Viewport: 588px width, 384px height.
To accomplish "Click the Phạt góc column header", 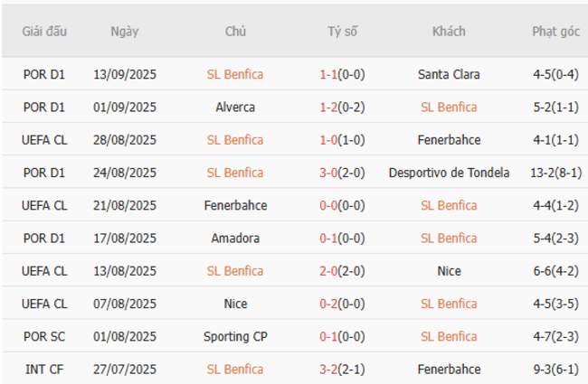I will click(555, 32).
